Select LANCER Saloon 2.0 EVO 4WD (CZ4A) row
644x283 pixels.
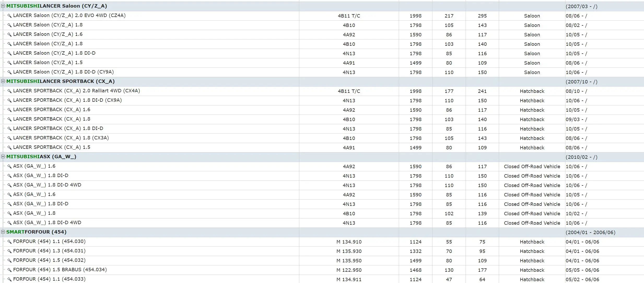tap(322, 16)
